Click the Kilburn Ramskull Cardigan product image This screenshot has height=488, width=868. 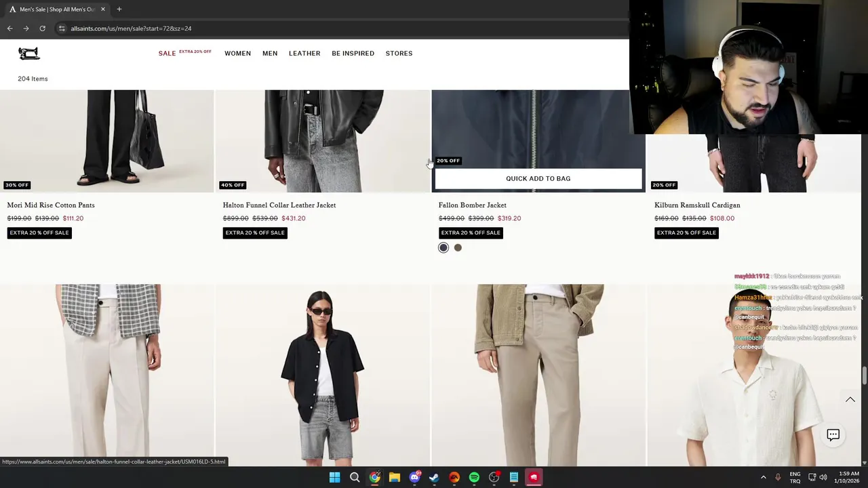point(753,163)
